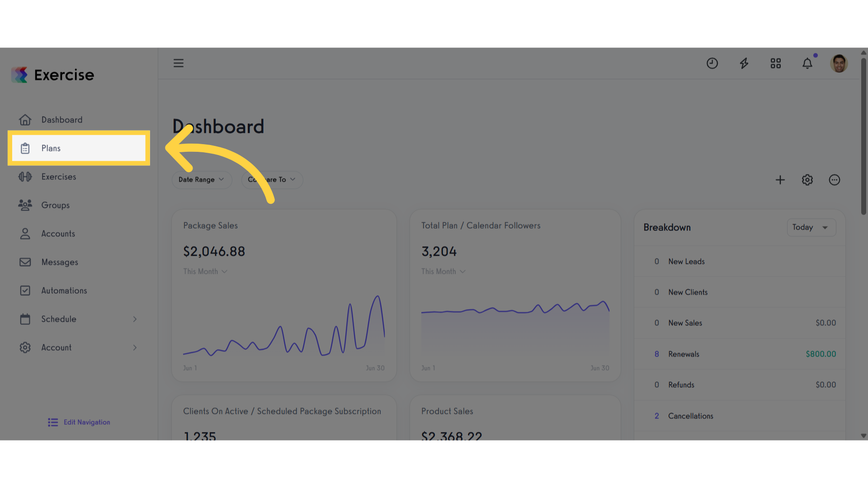Image resolution: width=868 pixels, height=488 pixels.
Task: Open the Breakdown Today dropdown
Action: 811,227
